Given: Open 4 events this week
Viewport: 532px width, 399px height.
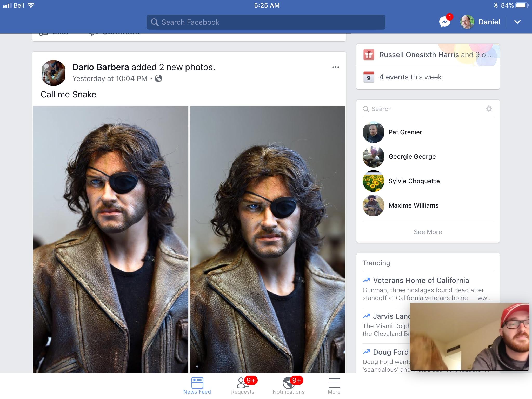Looking at the screenshot, I should (x=428, y=77).
